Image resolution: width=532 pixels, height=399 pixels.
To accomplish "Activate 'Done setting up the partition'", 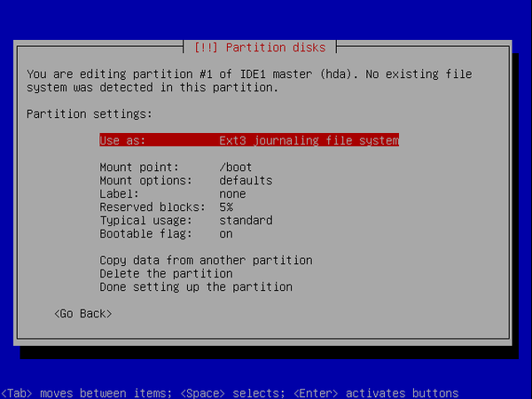I will (196, 286).
